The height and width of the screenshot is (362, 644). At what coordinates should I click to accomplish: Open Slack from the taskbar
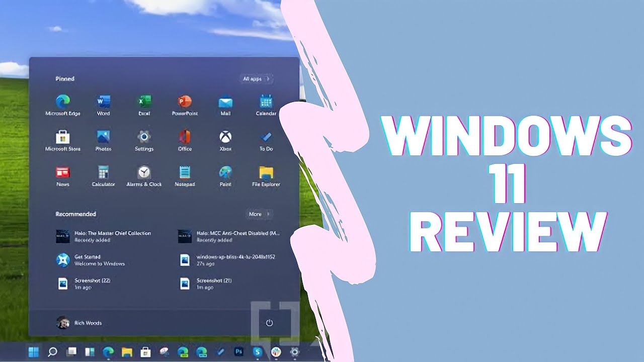276,352
